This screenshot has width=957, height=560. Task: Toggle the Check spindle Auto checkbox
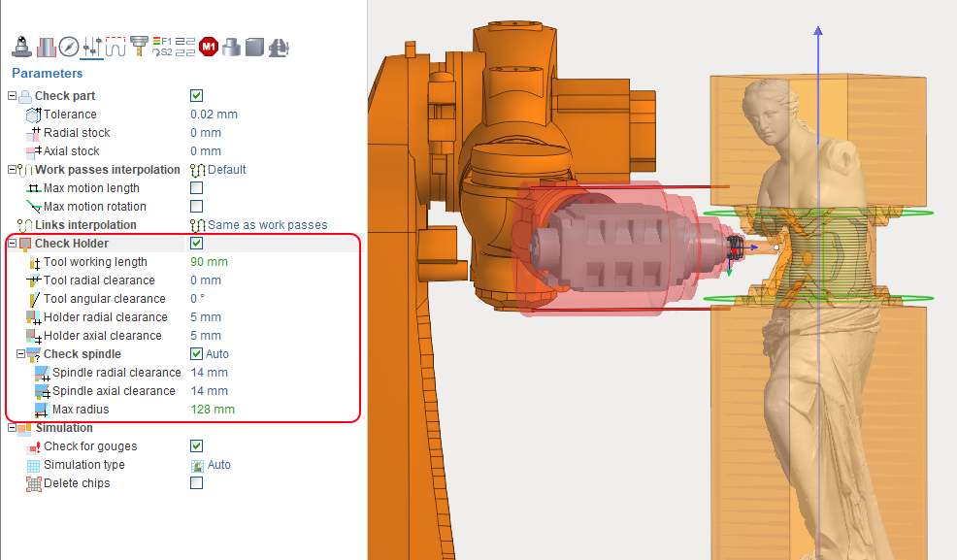point(196,354)
